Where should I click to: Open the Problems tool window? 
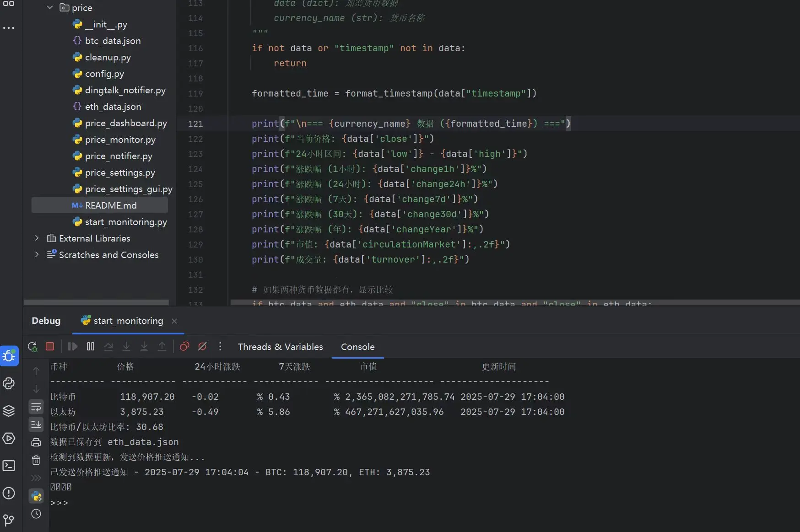[9, 493]
